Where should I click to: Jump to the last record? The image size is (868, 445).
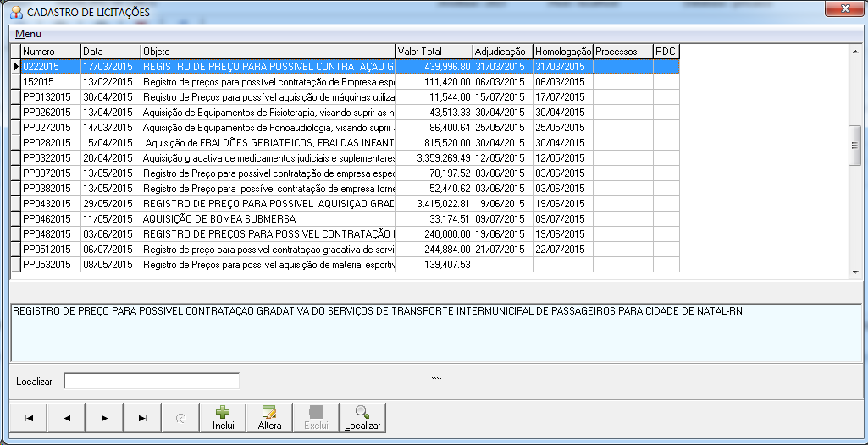coord(143,418)
